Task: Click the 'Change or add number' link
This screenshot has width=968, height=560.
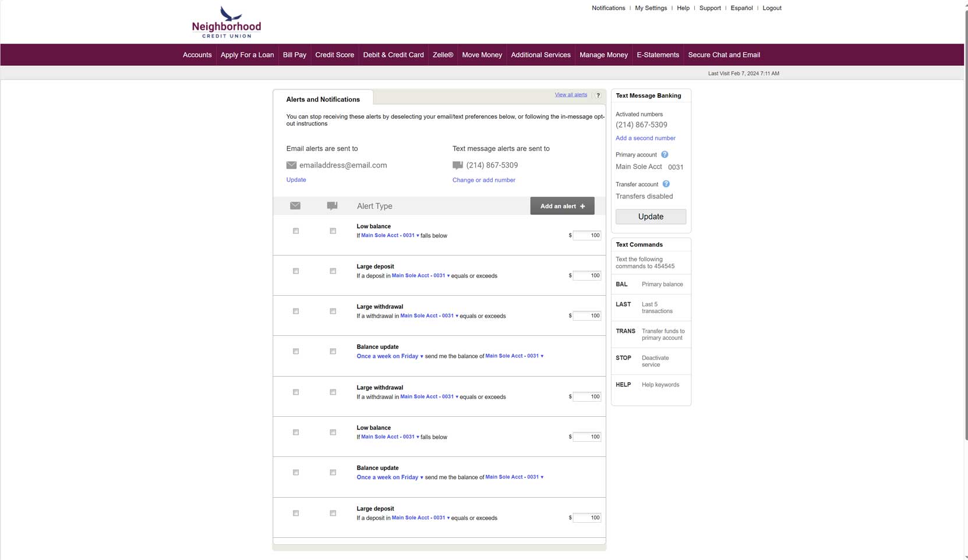Action: [483, 180]
